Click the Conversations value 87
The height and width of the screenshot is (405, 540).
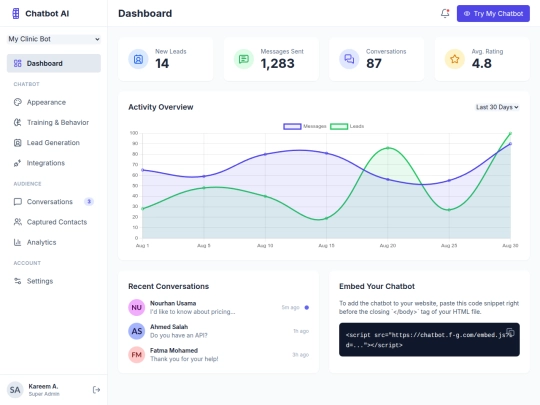click(x=374, y=64)
